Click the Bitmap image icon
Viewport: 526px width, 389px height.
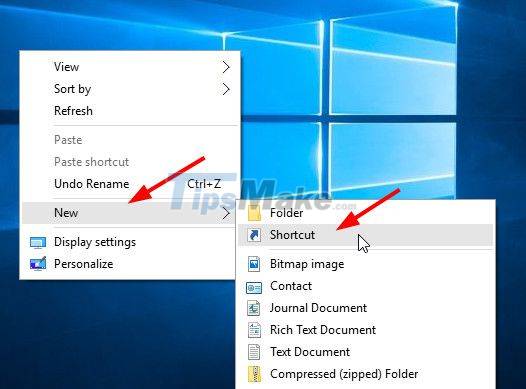point(254,264)
